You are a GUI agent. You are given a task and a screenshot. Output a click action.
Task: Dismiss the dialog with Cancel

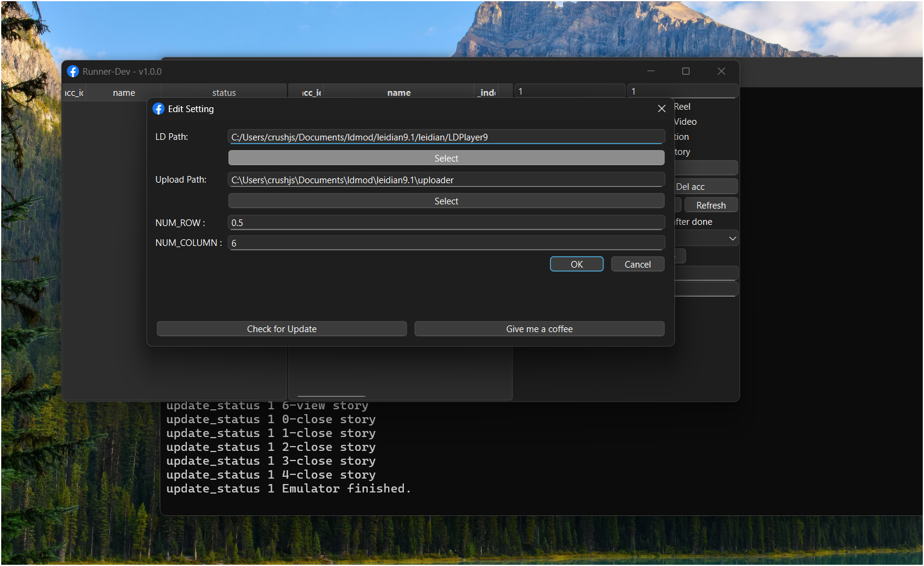click(x=637, y=264)
